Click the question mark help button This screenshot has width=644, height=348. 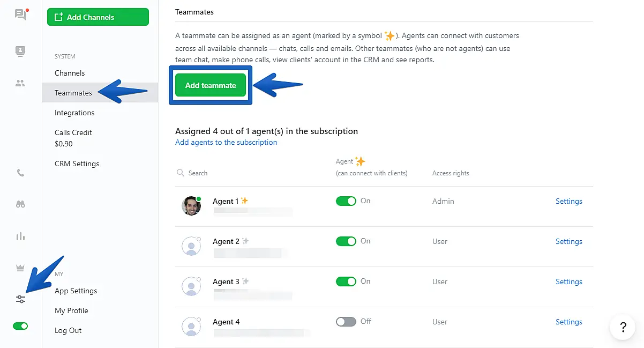click(x=623, y=327)
